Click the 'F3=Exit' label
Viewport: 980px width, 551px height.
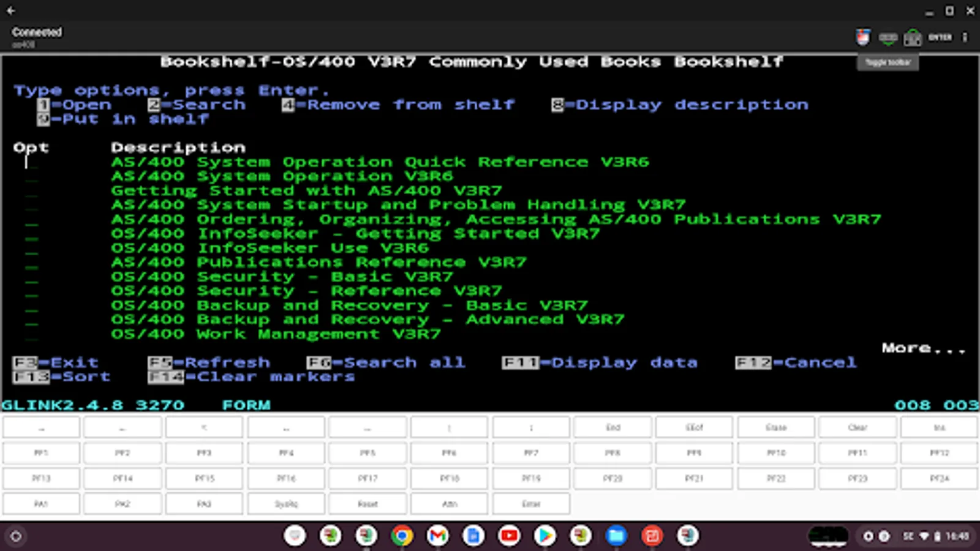[55, 362]
